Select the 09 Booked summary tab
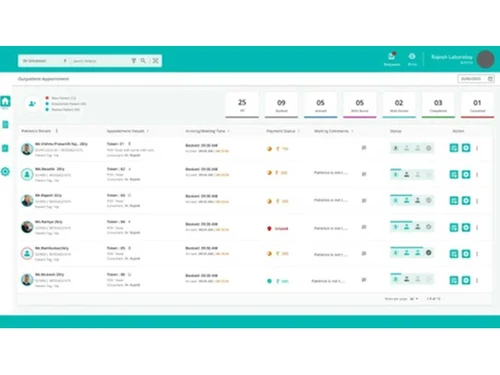This screenshot has height=375, width=500. pyautogui.click(x=281, y=105)
